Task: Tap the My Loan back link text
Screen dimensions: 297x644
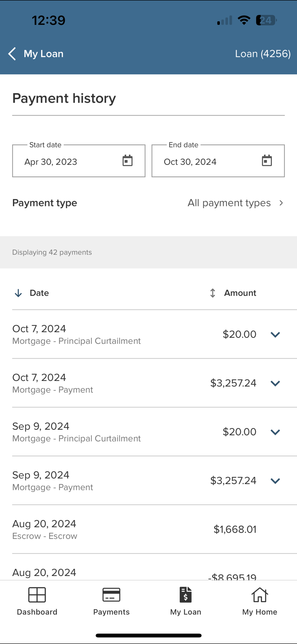Action: pos(44,54)
